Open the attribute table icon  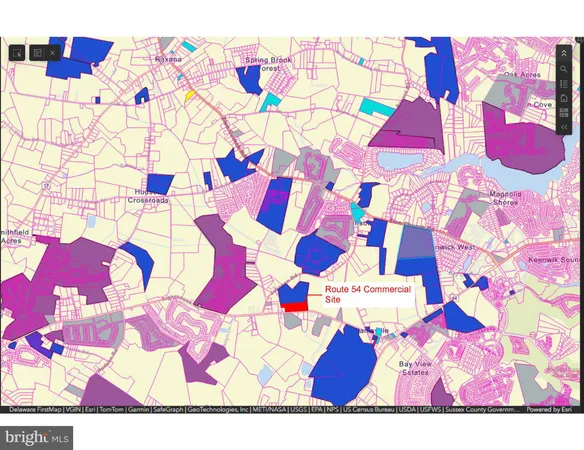point(38,53)
